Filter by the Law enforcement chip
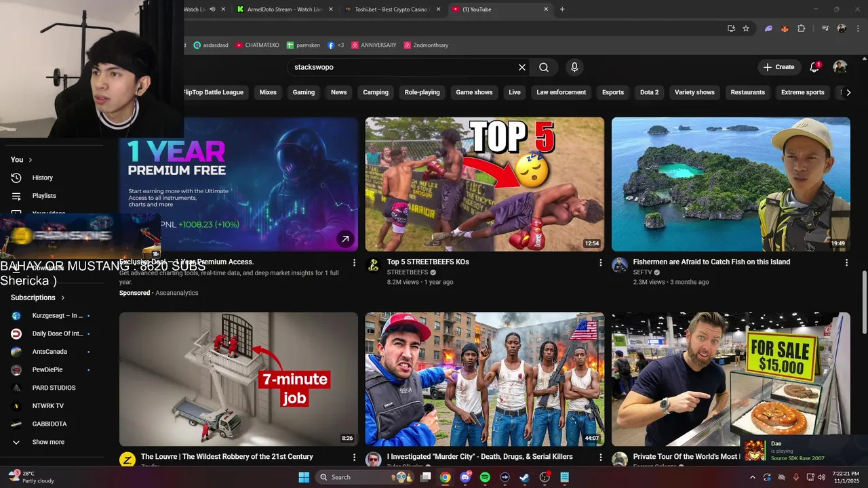This screenshot has height=488, width=868. tap(561, 92)
